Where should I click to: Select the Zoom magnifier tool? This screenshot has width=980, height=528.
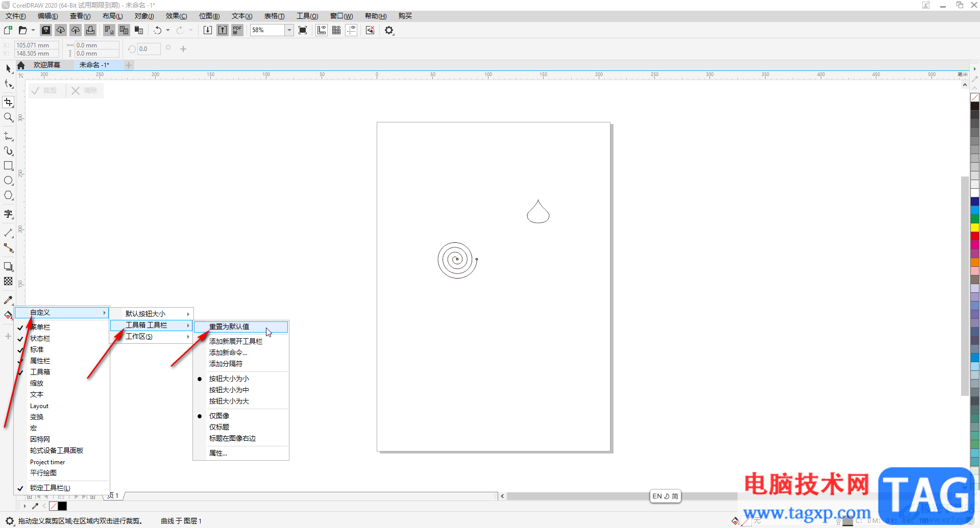coord(8,117)
